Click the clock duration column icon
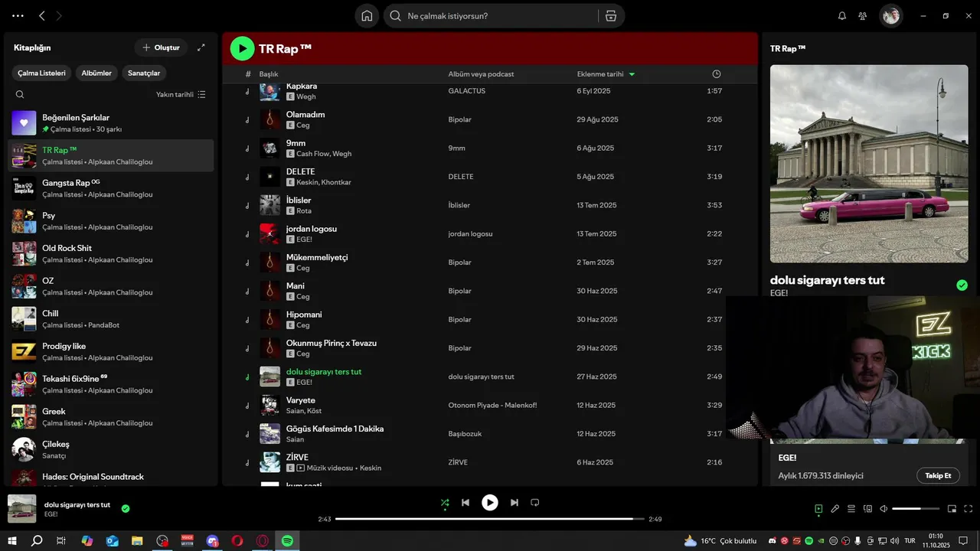The width and height of the screenshot is (980, 551). click(717, 74)
